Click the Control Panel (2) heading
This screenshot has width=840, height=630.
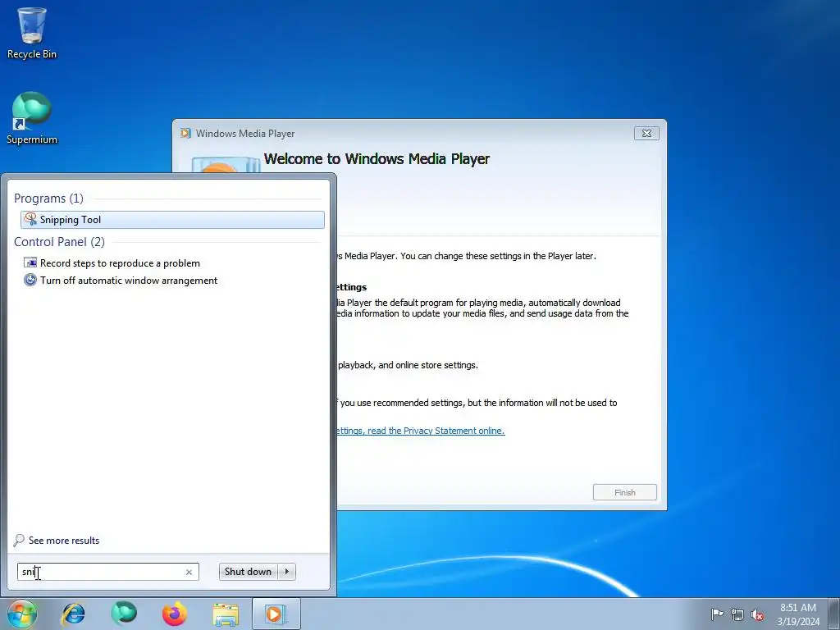pos(59,242)
